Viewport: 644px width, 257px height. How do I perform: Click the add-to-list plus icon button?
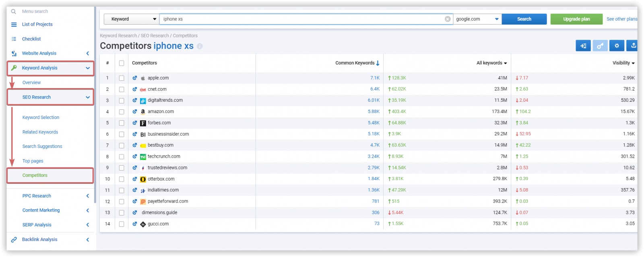(x=583, y=46)
